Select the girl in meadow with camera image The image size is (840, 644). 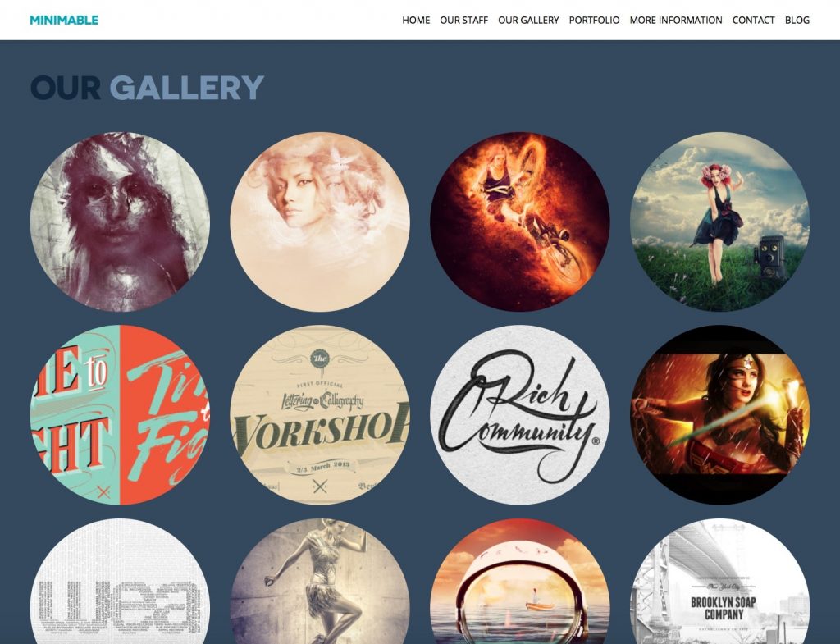click(x=720, y=222)
